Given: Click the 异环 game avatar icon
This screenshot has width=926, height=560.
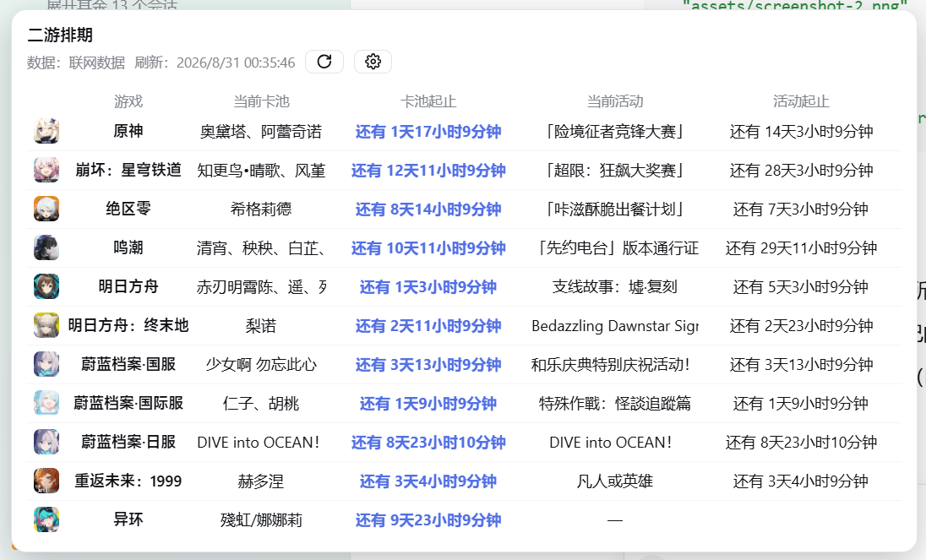Looking at the screenshot, I should click(x=46, y=519).
